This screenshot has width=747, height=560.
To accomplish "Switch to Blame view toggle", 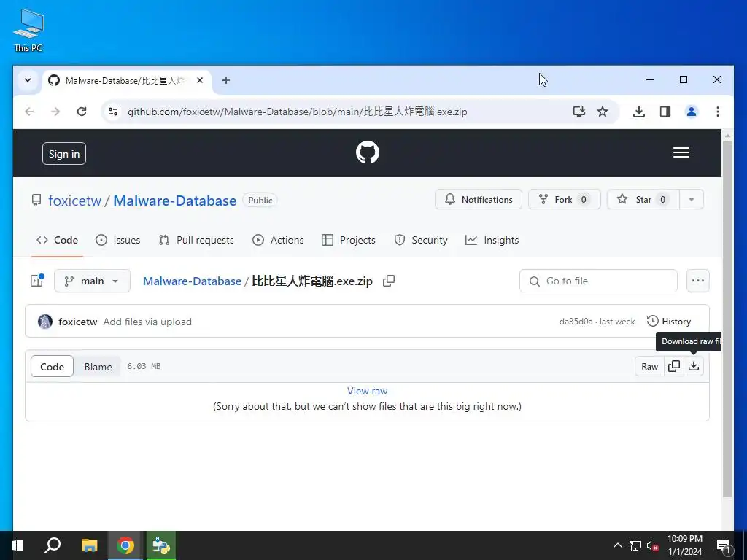I will coord(98,366).
